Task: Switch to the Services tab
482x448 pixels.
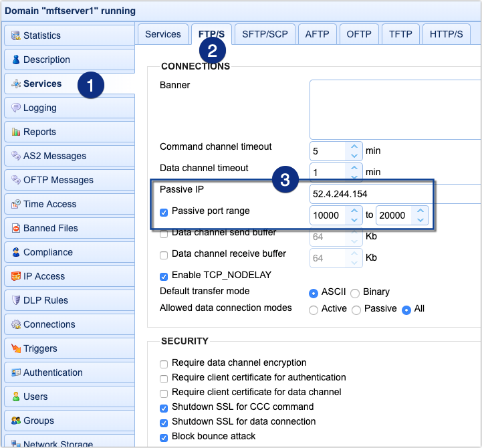Action: click(x=163, y=34)
